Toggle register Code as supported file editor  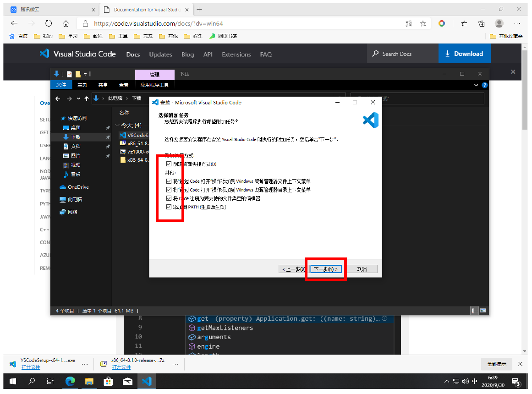[x=169, y=198]
